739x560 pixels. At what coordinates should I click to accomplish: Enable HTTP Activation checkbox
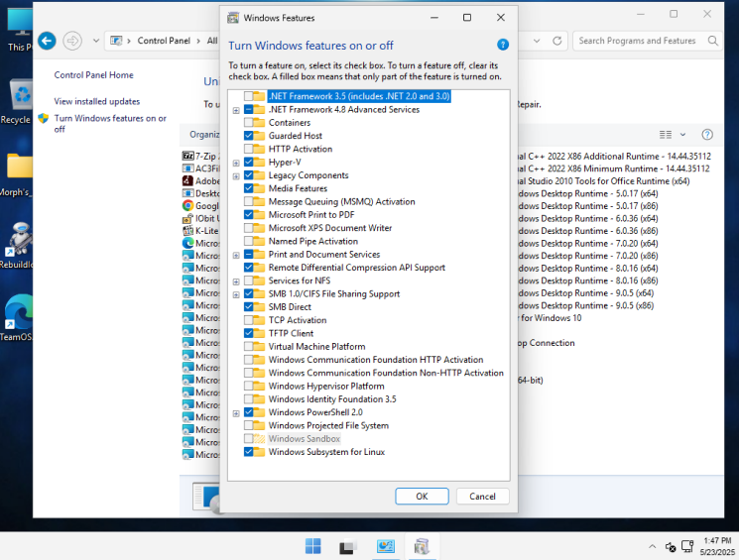(248, 149)
